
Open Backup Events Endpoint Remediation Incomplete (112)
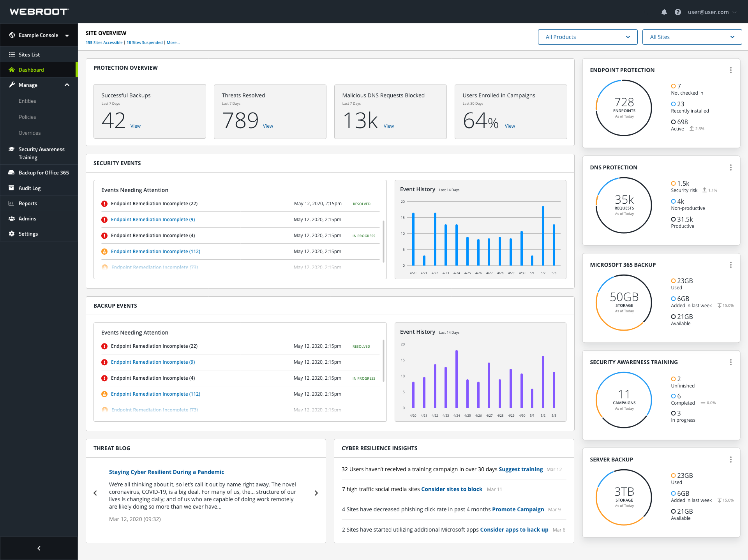pyautogui.click(x=155, y=394)
